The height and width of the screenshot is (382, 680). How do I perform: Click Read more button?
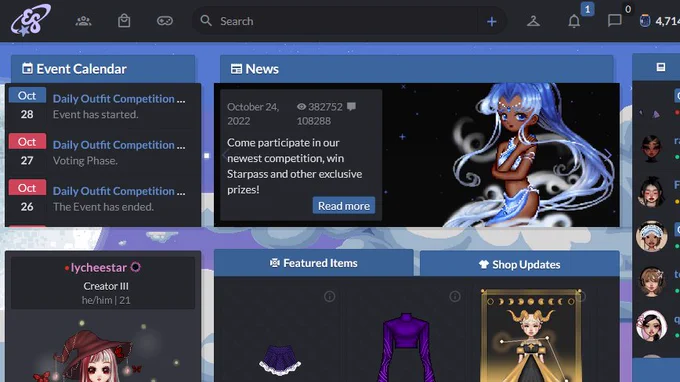(x=343, y=206)
